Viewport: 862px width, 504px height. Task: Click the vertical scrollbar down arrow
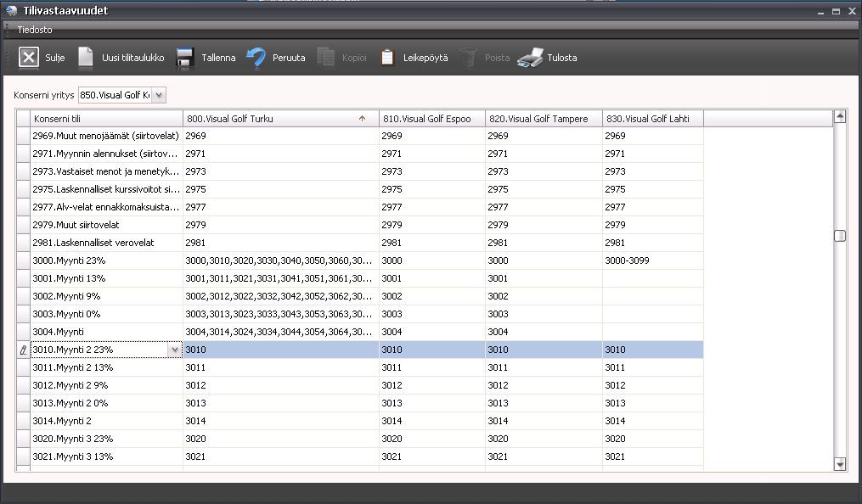(x=839, y=464)
